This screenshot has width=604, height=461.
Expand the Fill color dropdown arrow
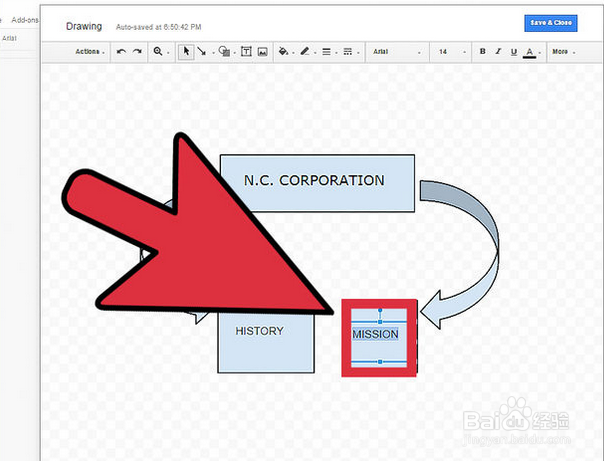[x=294, y=53]
